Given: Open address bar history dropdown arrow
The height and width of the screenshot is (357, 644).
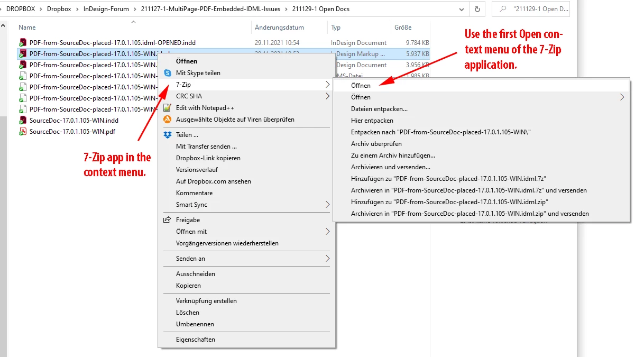Looking at the screenshot, I should [462, 9].
